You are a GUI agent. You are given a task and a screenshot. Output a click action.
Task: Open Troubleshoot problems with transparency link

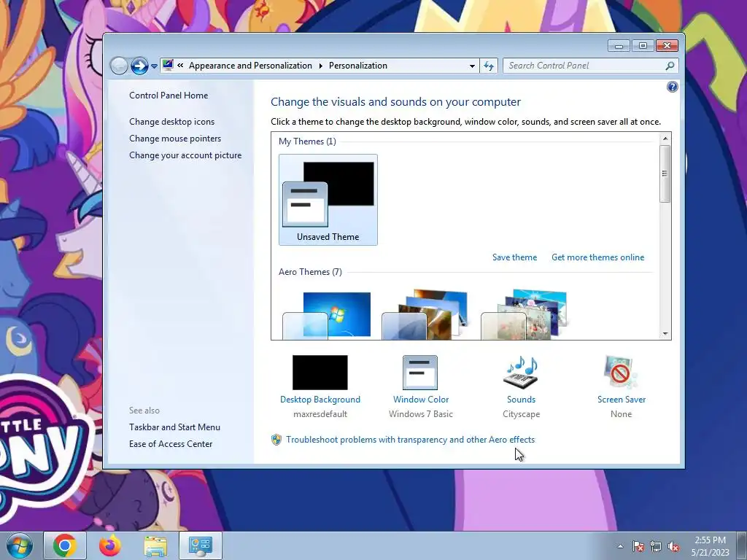[410, 440]
